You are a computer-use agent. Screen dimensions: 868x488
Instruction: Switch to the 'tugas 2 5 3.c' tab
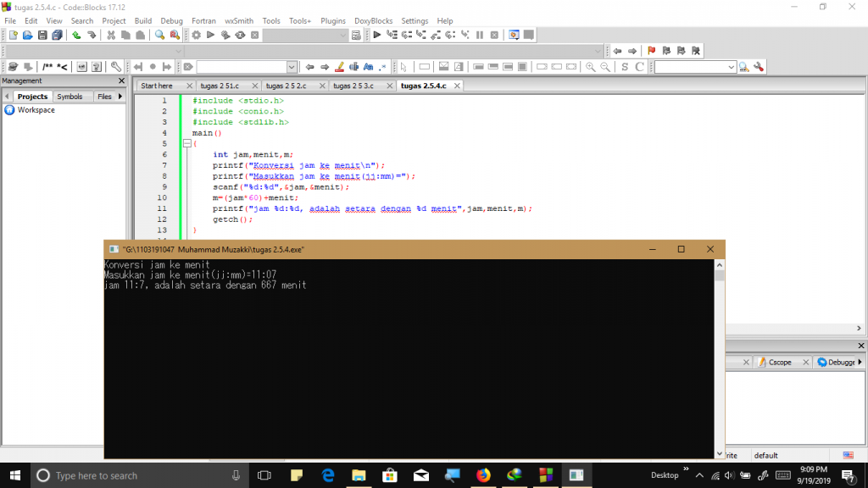[x=353, y=86]
